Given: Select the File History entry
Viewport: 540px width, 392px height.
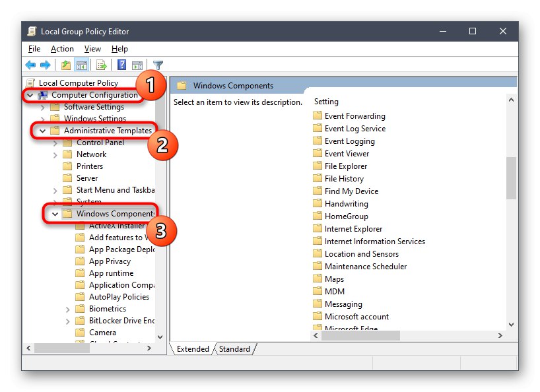Looking at the screenshot, I should pyautogui.click(x=344, y=178).
